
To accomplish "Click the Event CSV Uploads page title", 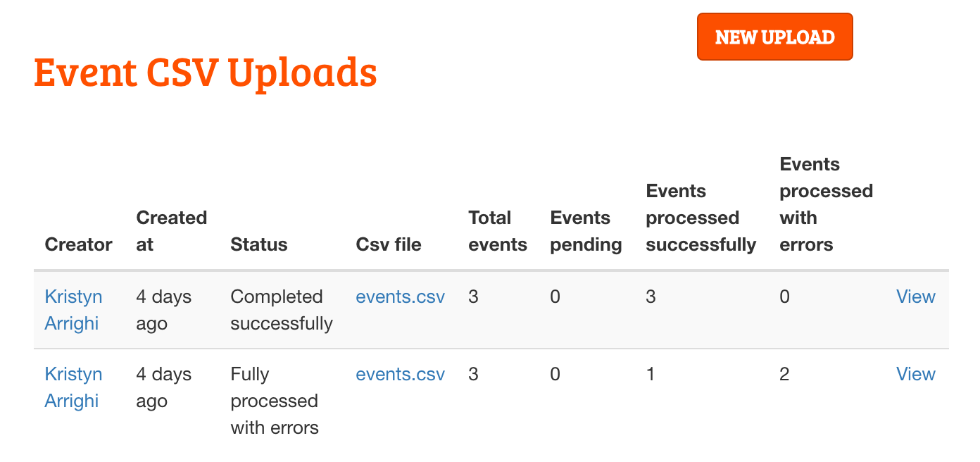I will coord(206,73).
